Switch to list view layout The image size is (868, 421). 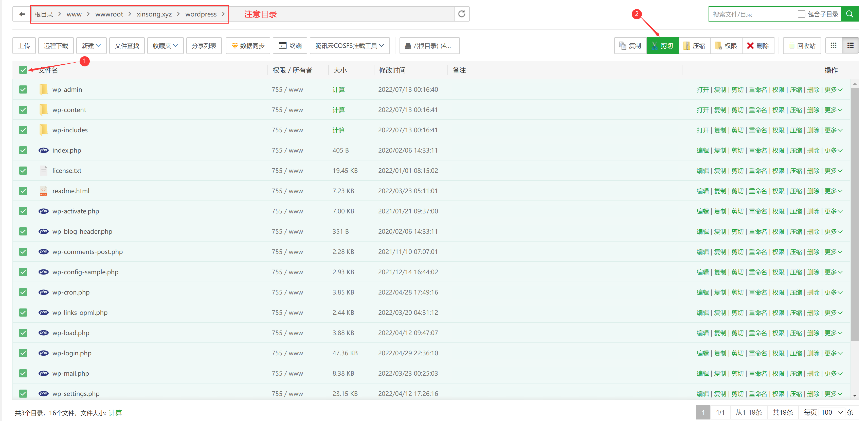click(x=850, y=46)
